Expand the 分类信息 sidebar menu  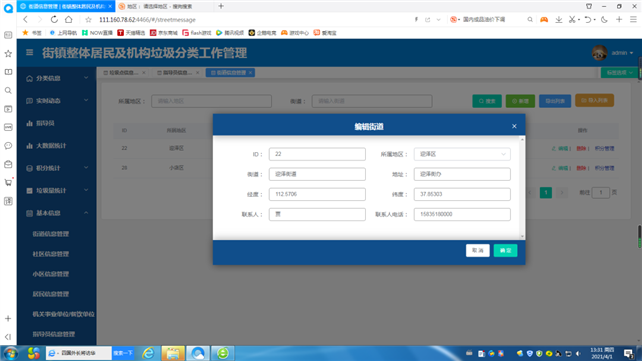click(x=57, y=78)
